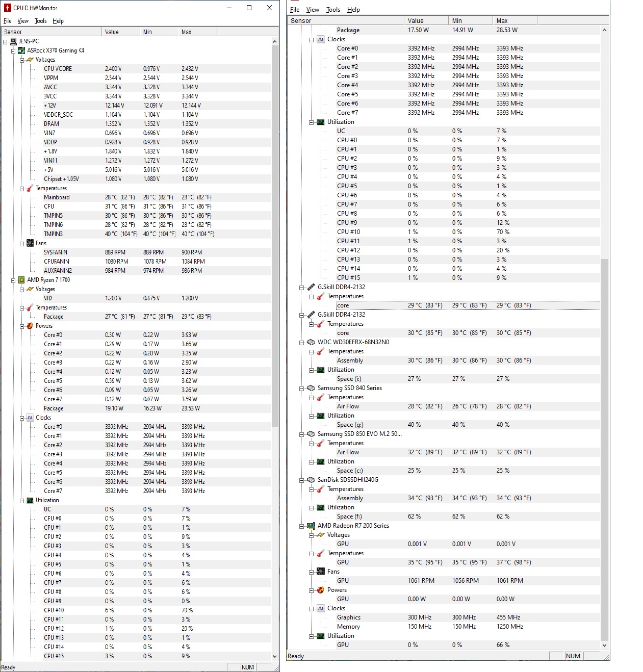Click the Utilization icon under AMD Radeon R7
Viewport: 643px width, 672px height.
pos(321,636)
